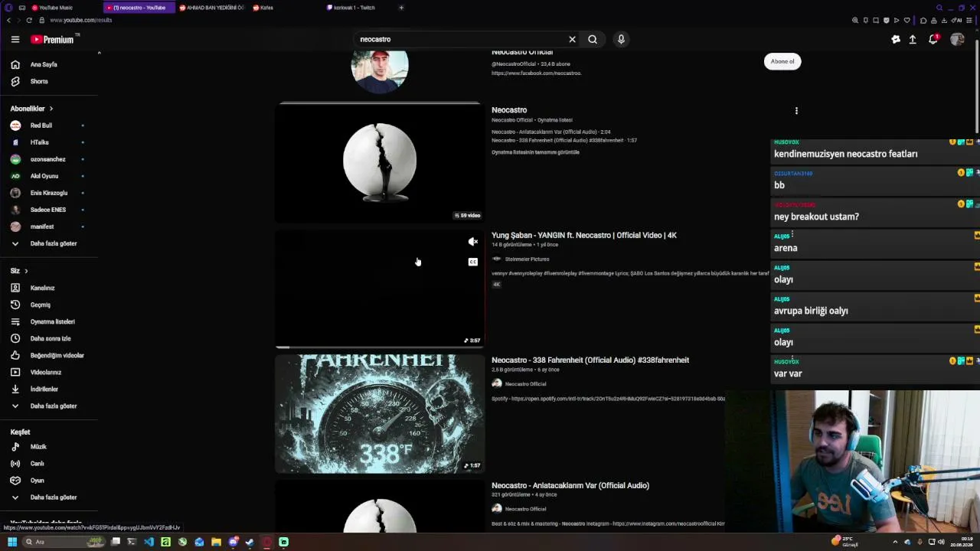
Task: Unmute the Yung Şaban video preview
Action: 473,242
